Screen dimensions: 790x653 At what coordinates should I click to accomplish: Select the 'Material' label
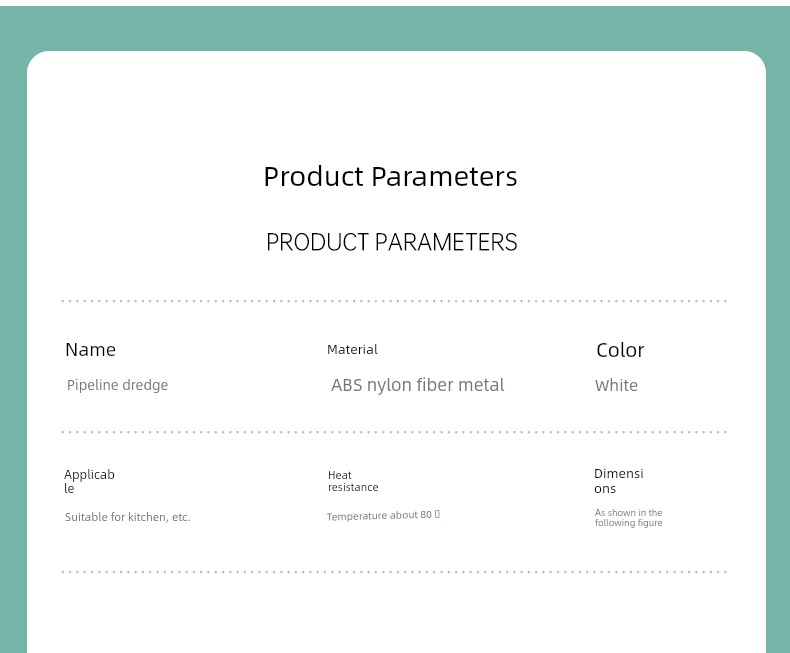(352, 350)
